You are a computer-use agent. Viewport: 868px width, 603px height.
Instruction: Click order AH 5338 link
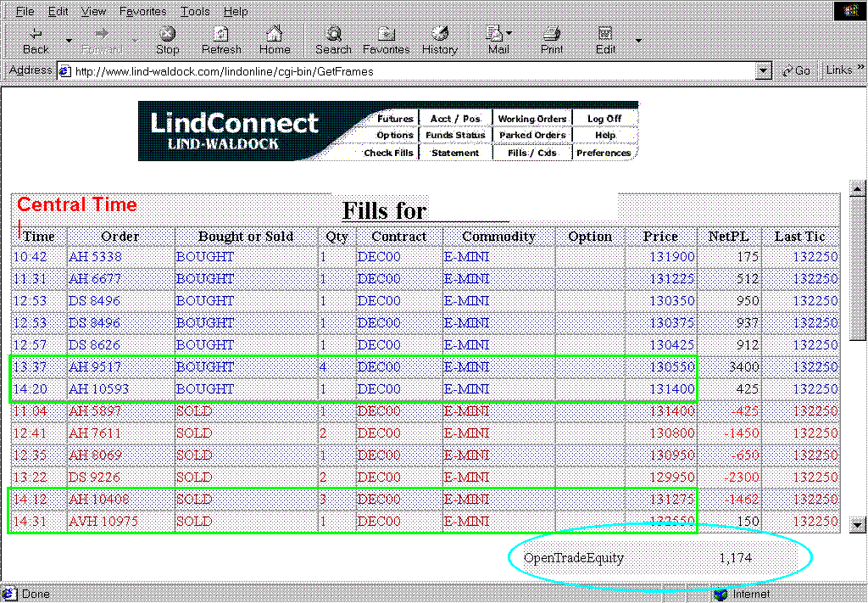coord(95,257)
